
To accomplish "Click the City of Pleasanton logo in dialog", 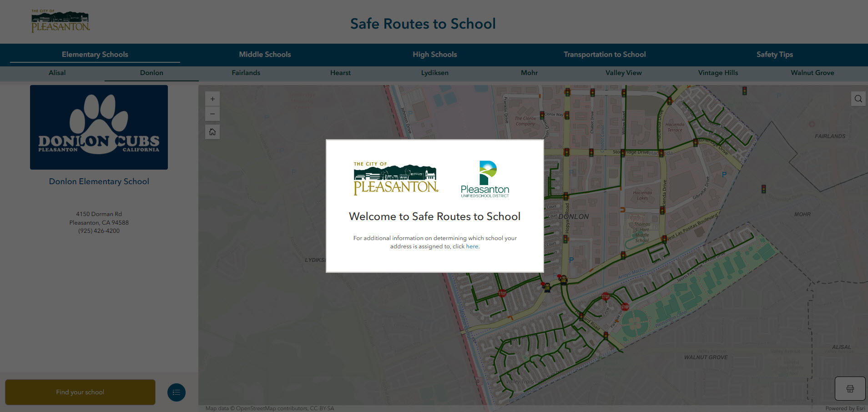I will [396, 179].
